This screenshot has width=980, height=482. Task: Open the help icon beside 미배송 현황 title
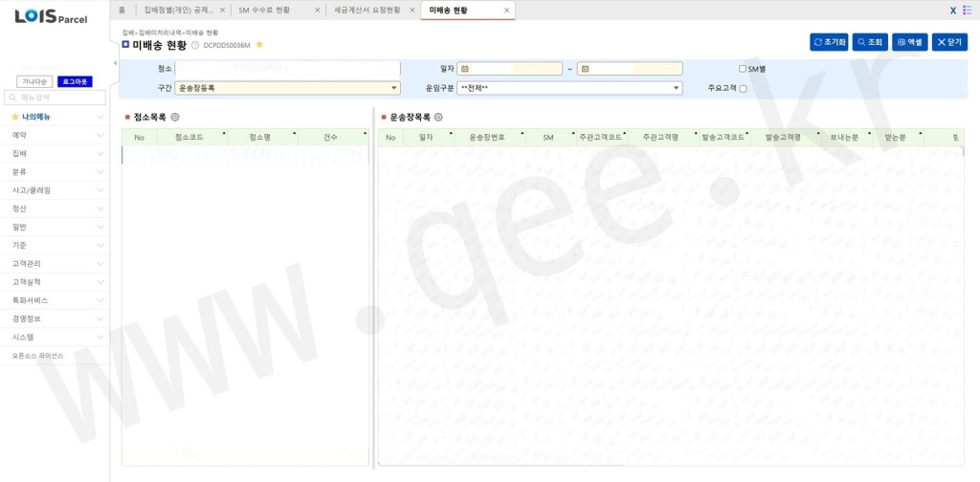(195, 45)
